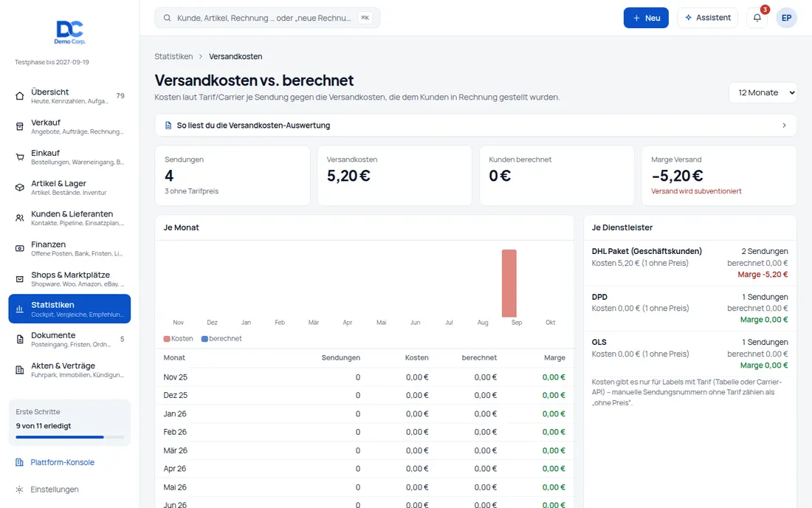Click the Dez 25 table row
The width and height of the screenshot is (812, 508).
(x=365, y=395)
